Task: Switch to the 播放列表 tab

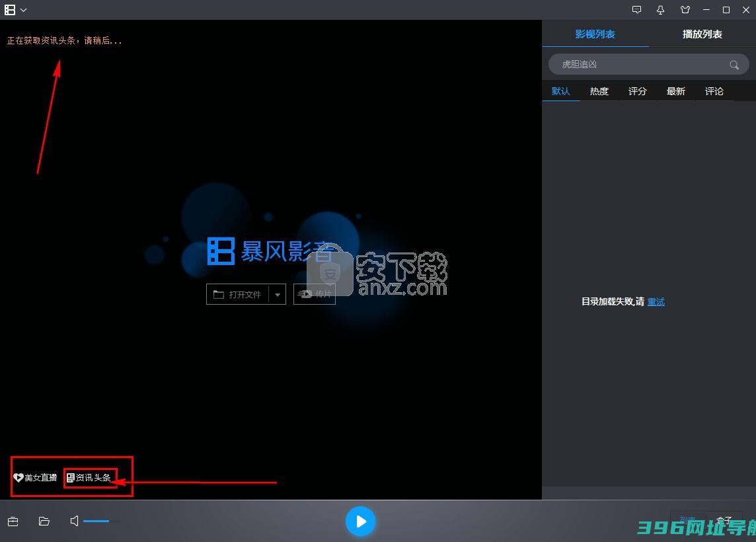Action: (702, 34)
